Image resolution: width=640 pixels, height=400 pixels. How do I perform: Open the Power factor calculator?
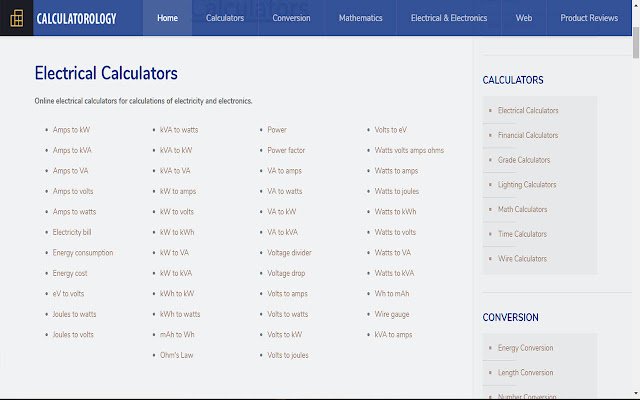(286, 150)
